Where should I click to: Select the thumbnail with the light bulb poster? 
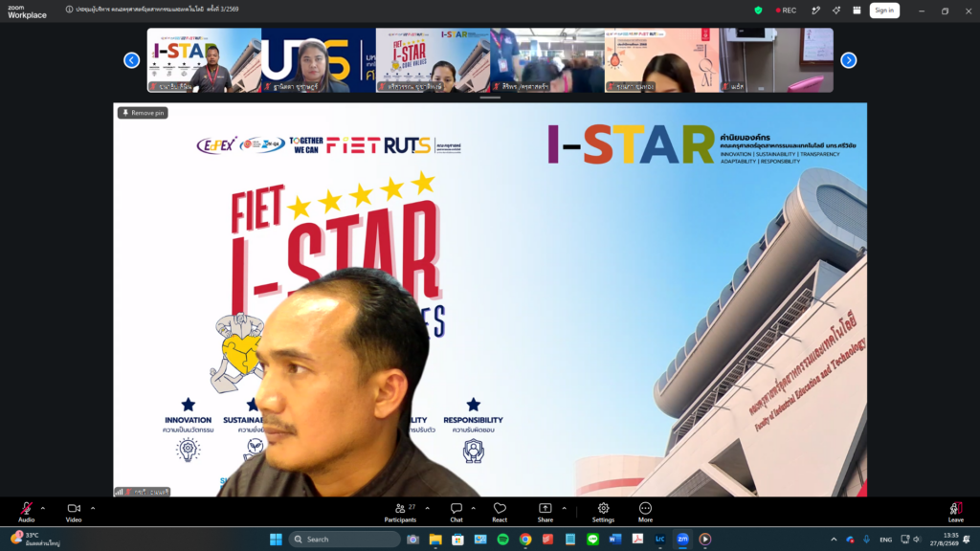(662, 60)
